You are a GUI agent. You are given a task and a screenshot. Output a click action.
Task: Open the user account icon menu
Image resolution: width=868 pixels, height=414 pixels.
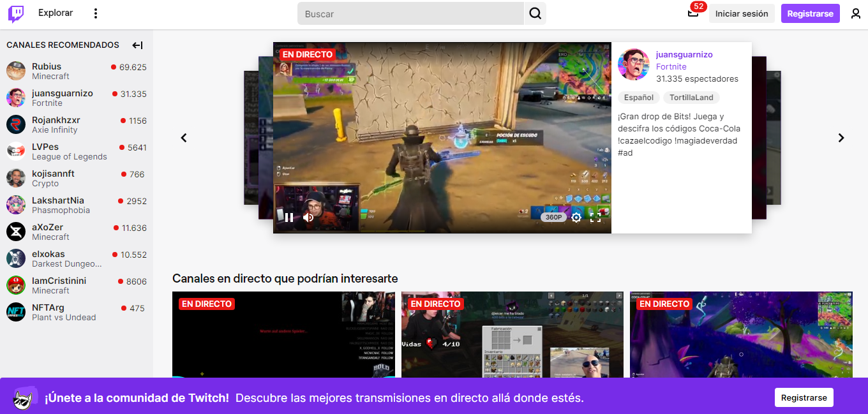pyautogui.click(x=856, y=13)
